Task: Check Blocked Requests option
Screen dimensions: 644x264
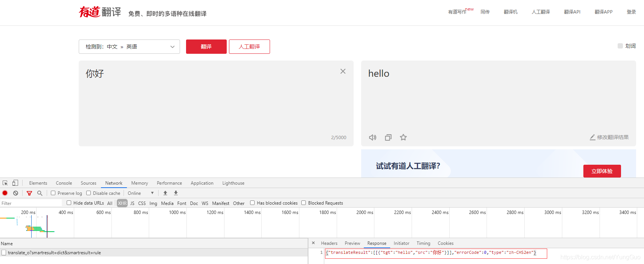Action: pos(304,203)
